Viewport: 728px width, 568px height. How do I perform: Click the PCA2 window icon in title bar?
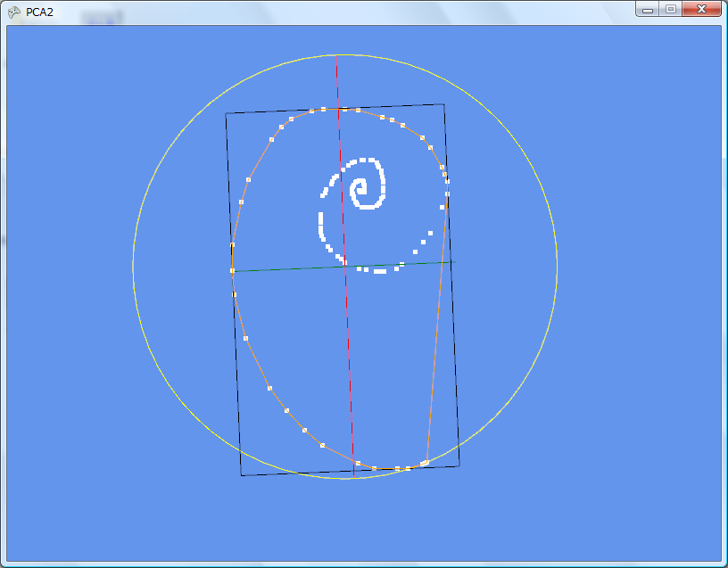[x=14, y=12]
